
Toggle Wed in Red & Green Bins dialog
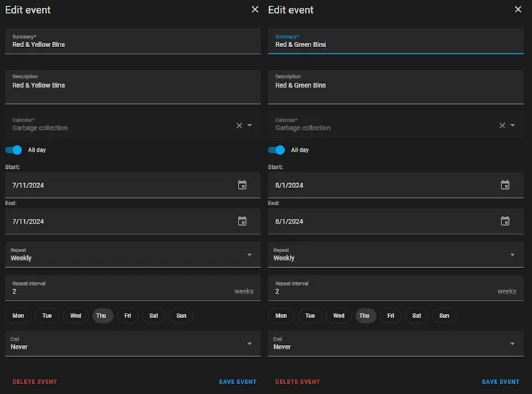pyautogui.click(x=338, y=316)
